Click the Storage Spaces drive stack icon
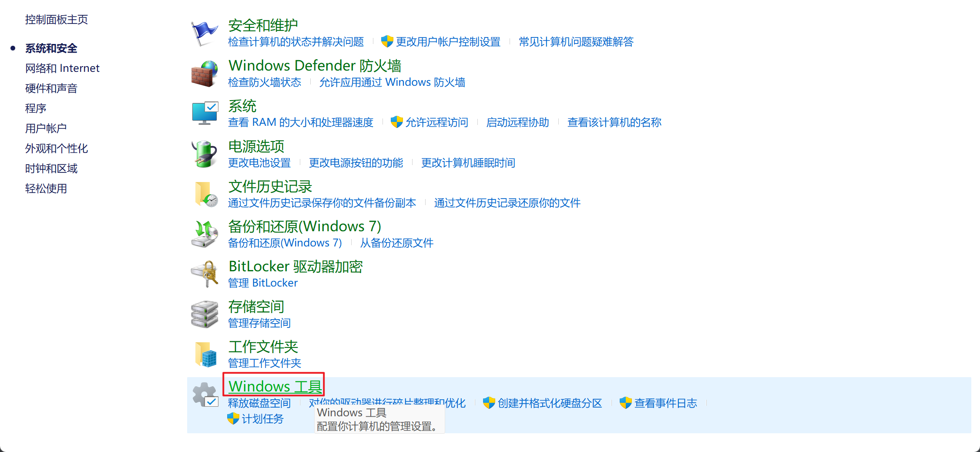Viewport: 980px width, 452px height. point(204,314)
